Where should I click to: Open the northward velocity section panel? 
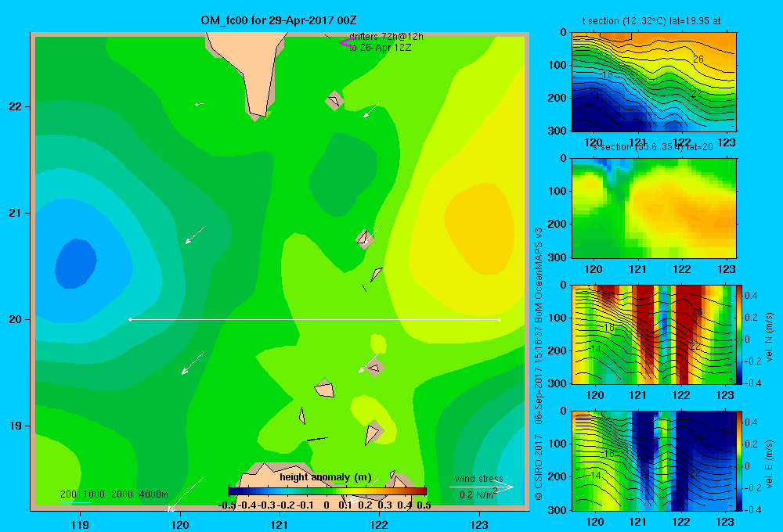click(x=654, y=334)
